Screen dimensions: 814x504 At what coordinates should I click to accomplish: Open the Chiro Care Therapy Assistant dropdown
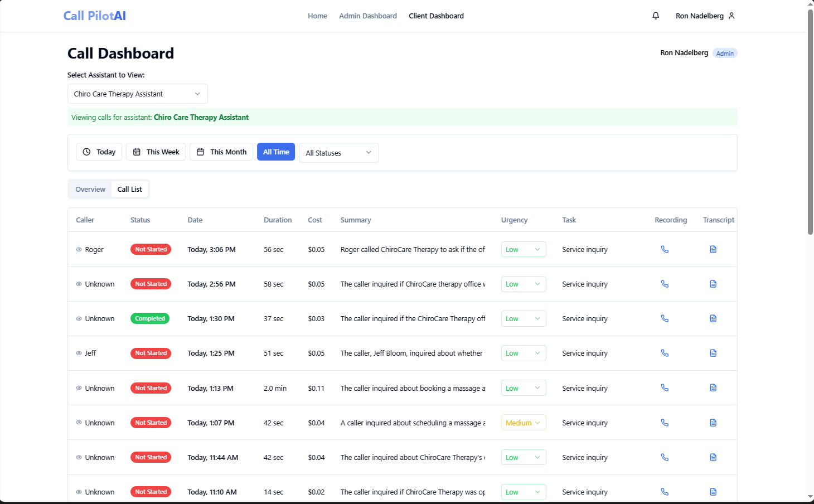coord(137,94)
